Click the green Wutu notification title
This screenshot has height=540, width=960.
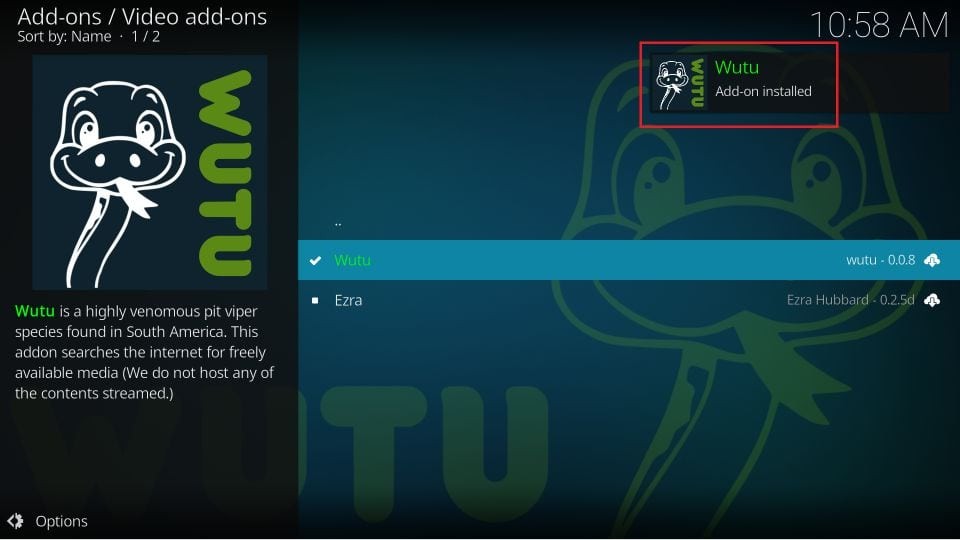[737, 67]
